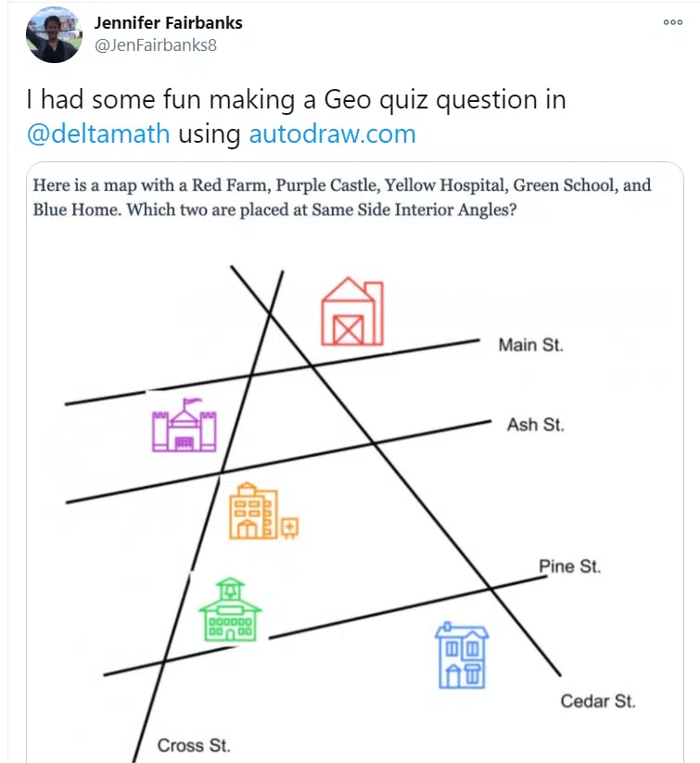Viewport: 700px width, 763px height.
Task: Open the @deltamath mention link
Action: coord(98,134)
